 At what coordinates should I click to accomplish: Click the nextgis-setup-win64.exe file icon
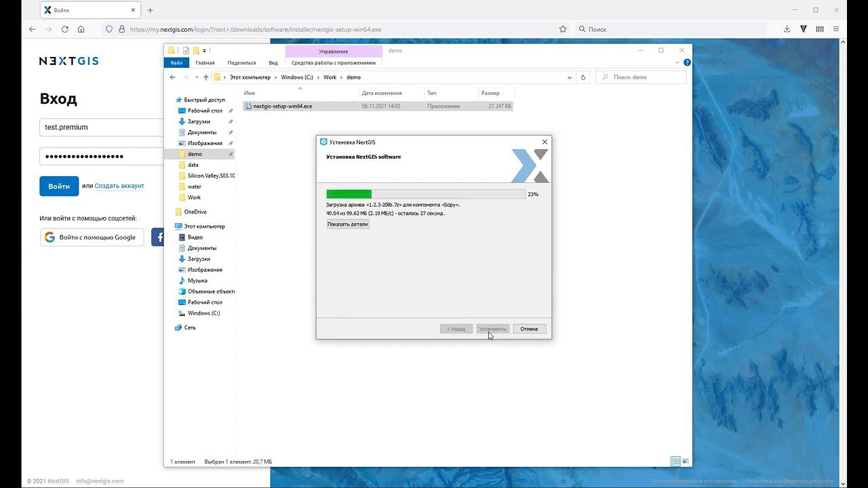(248, 106)
